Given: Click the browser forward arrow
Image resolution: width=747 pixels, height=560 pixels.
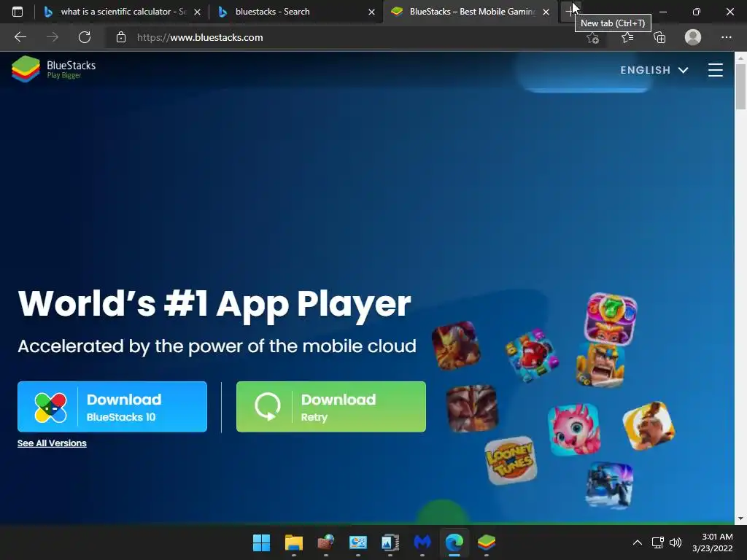Looking at the screenshot, I should tap(53, 37).
